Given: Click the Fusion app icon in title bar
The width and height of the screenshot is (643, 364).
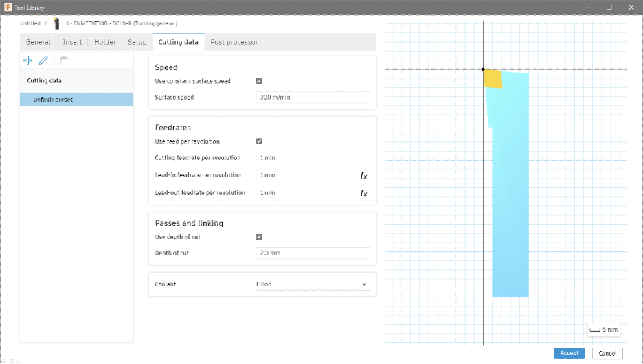Looking at the screenshot, I should click(x=8, y=6).
